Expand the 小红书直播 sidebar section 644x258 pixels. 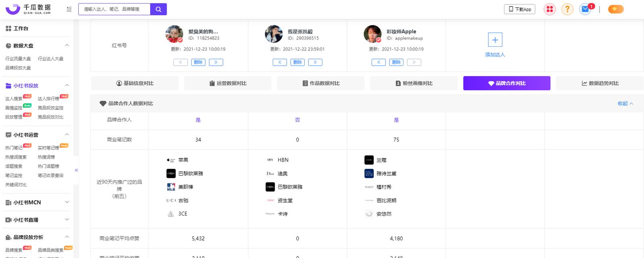pyautogui.click(x=67, y=220)
